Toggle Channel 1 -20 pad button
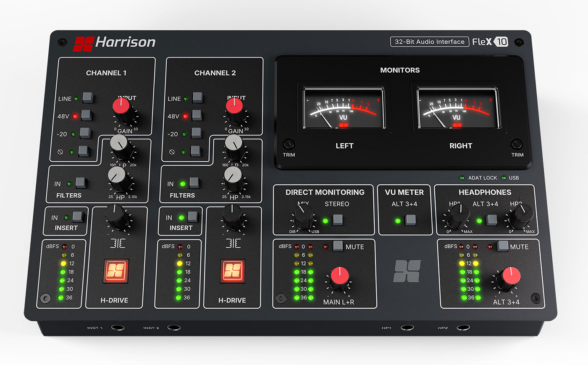Image resolution: width=588 pixels, height=365 pixels. (x=85, y=133)
